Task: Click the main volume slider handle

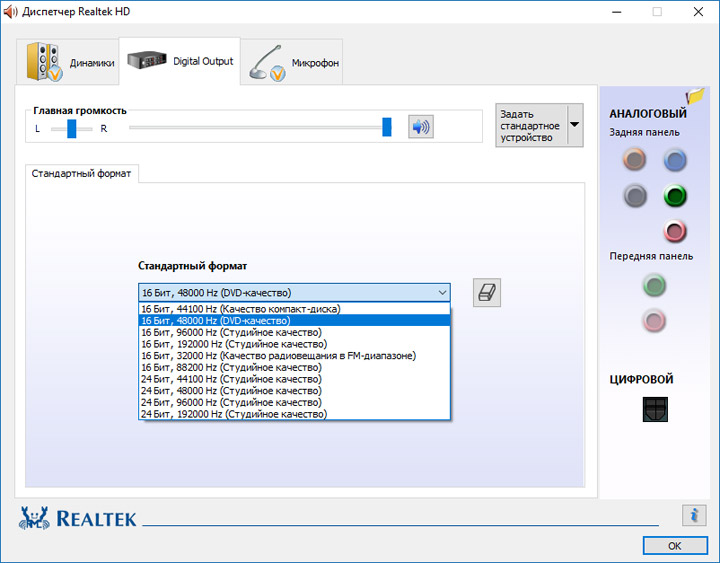Action: [x=387, y=127]
